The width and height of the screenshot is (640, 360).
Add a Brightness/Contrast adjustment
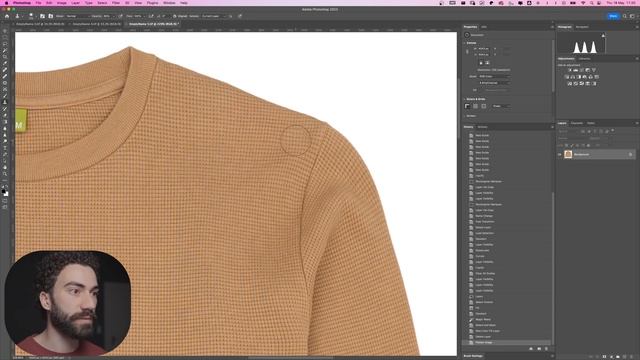pyautogui.click(x=570, y=70)
